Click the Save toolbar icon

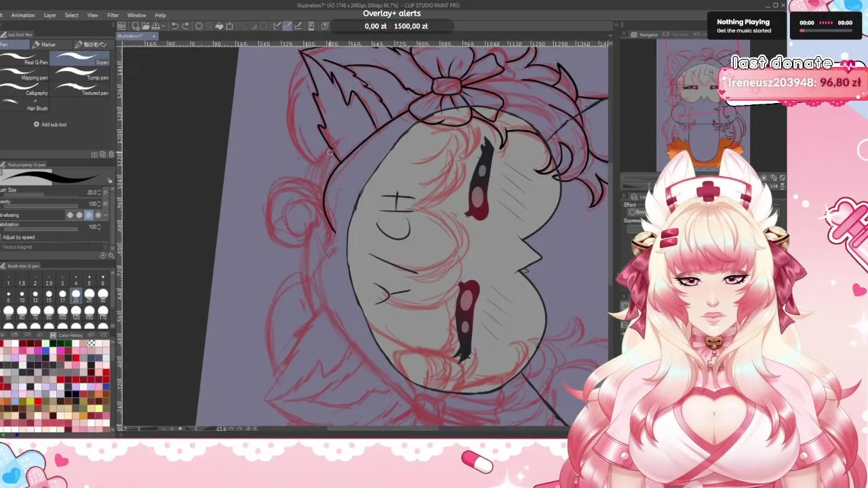pos(155,26)
